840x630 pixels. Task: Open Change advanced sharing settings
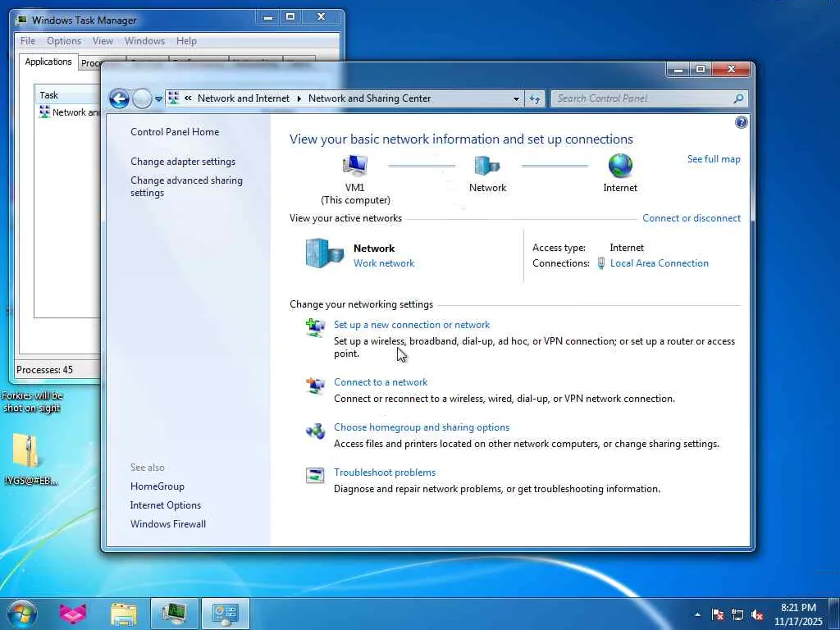coord(186,186)
